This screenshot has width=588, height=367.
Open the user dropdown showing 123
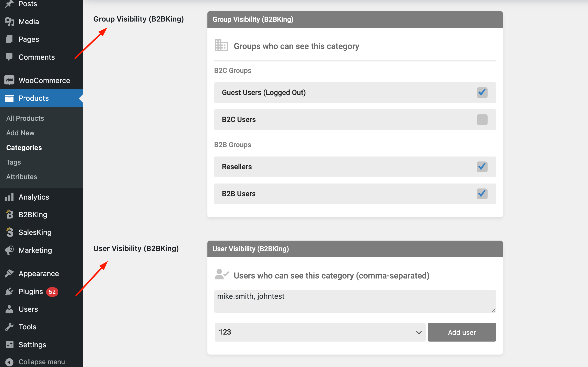tap(320, 332)
